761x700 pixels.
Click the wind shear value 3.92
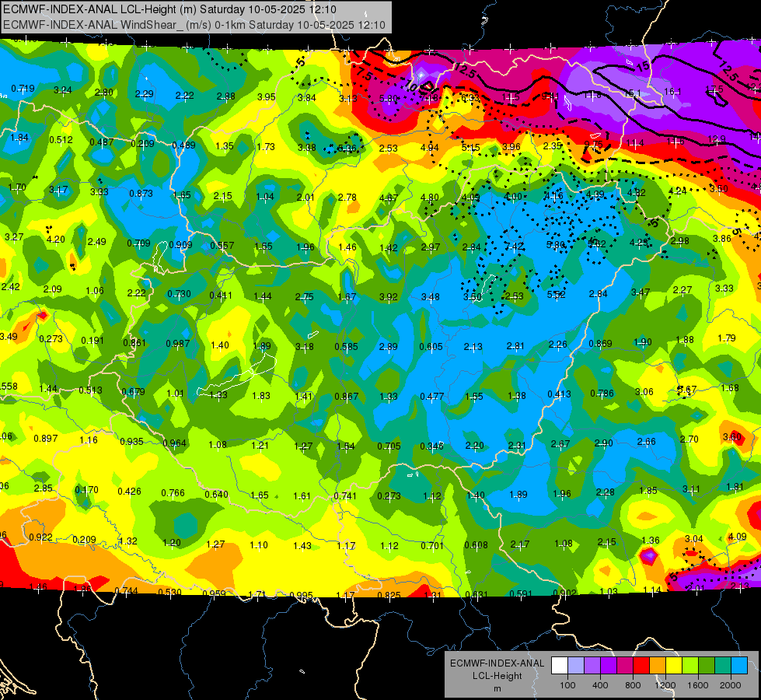pos(388,297)
